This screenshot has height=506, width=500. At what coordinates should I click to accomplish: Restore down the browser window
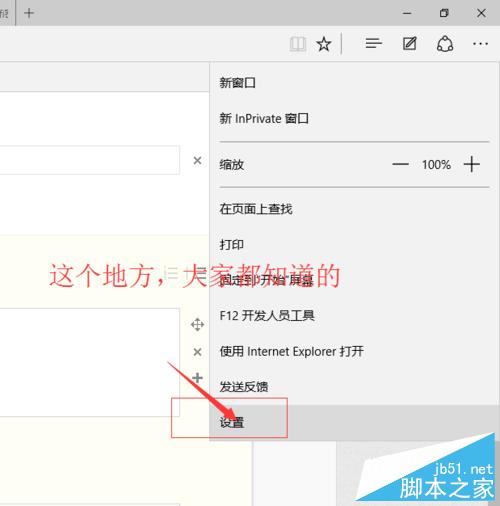coord(444,13)
